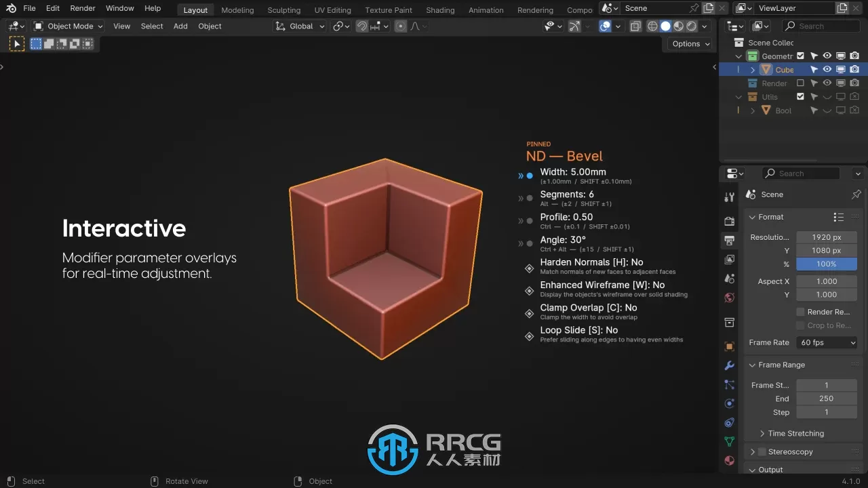Switch to Rendered viewport shading

point(691,26)
